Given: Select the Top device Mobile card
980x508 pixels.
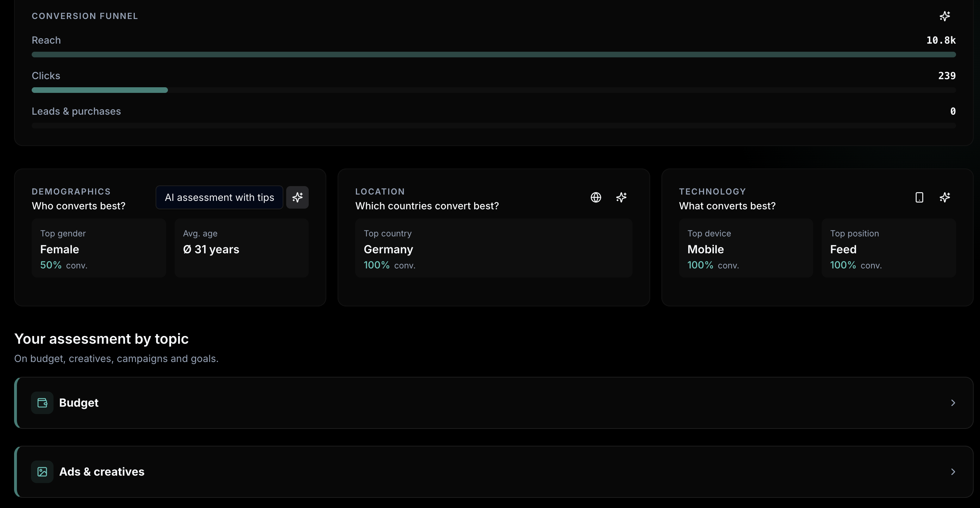Looking at the screenshot, I should 746,248.
